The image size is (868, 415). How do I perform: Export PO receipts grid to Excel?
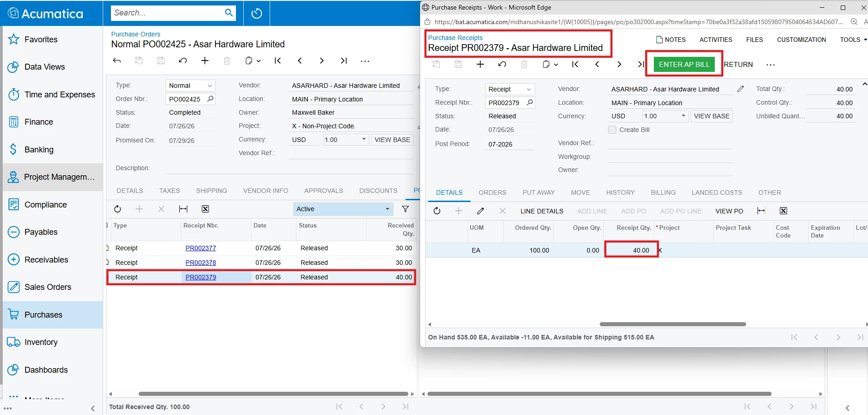coord(205,209)
